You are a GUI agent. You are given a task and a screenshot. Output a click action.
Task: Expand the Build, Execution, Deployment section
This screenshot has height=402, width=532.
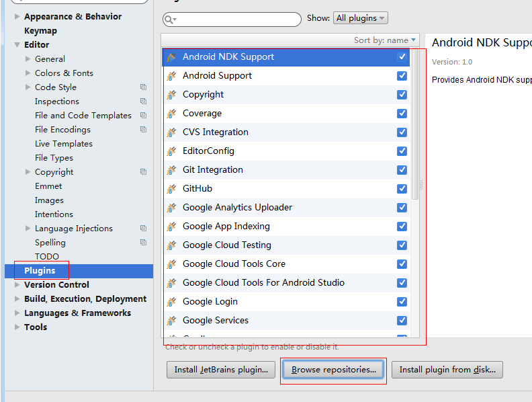tap(17, 298)
